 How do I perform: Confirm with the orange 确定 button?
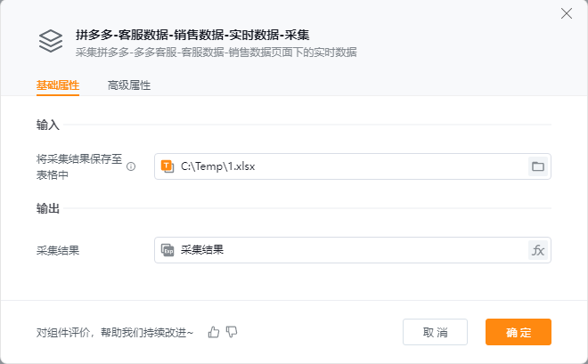(519, 332)
